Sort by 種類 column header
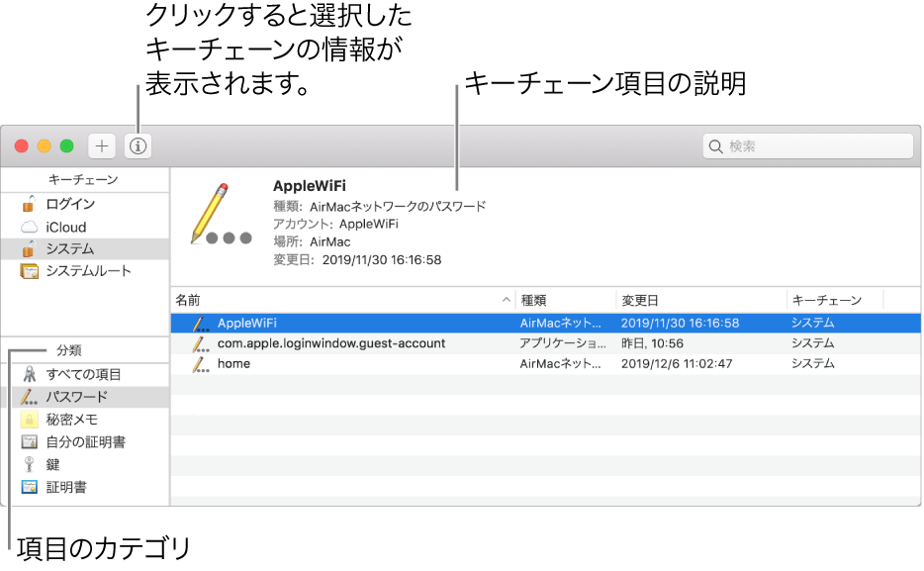Viewport: 924px width, 571px height. (x=566, y=301)
